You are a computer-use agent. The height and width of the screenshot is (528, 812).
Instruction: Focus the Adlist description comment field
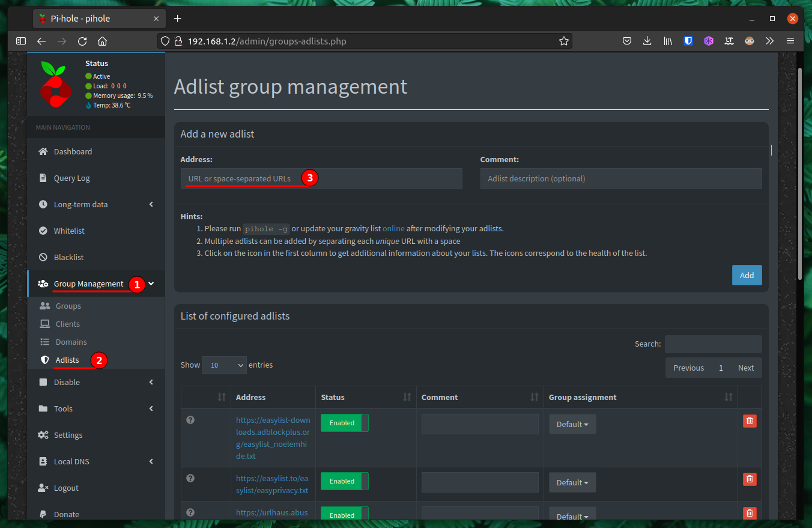[x=621, y=178]
